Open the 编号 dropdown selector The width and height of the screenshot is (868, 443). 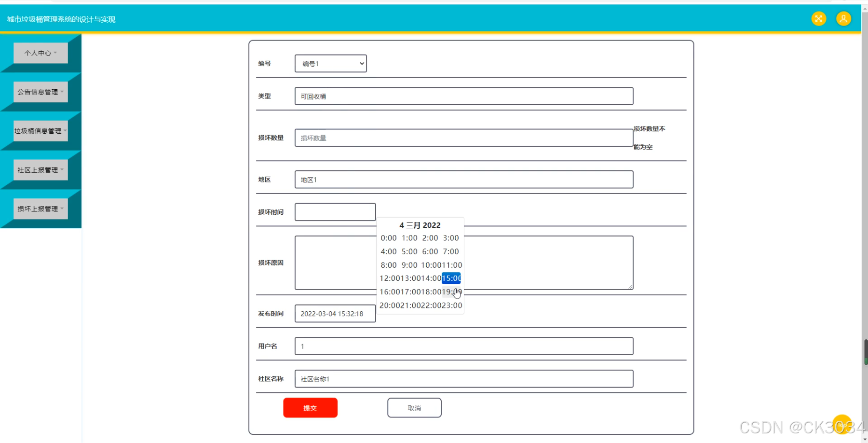coord(331,63)
